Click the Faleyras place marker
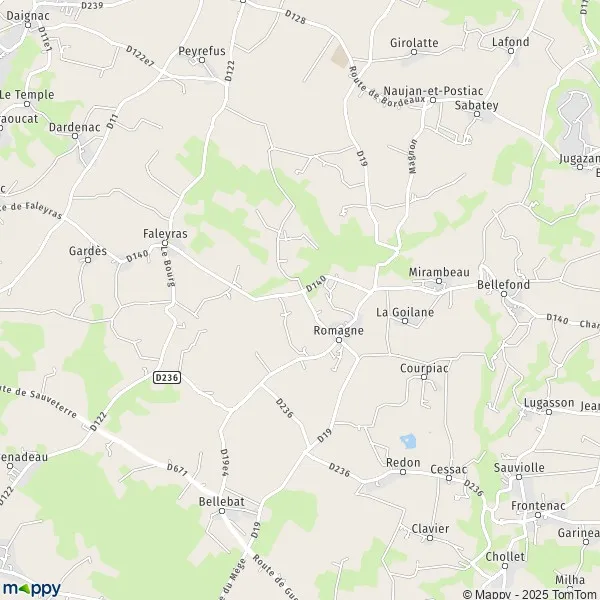 pyautogui.click(x=165, y=243)
